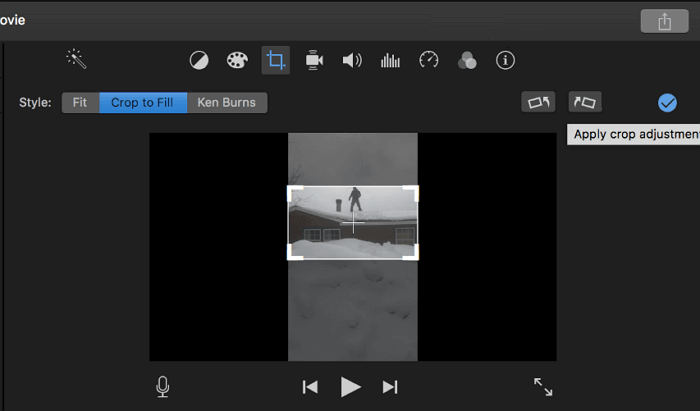Open the volume adjustment tool
Viewport: 700px width, 411px height.
coord(352,61)
